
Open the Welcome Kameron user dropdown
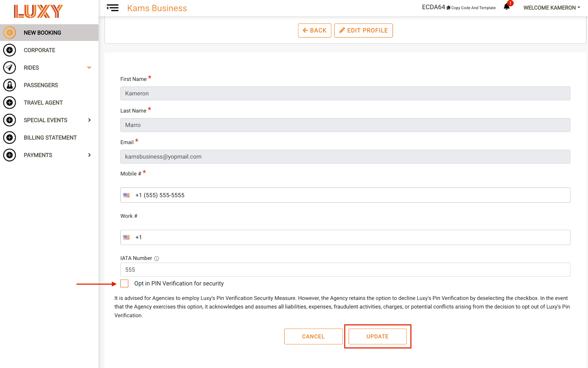[x=552, y=8]
